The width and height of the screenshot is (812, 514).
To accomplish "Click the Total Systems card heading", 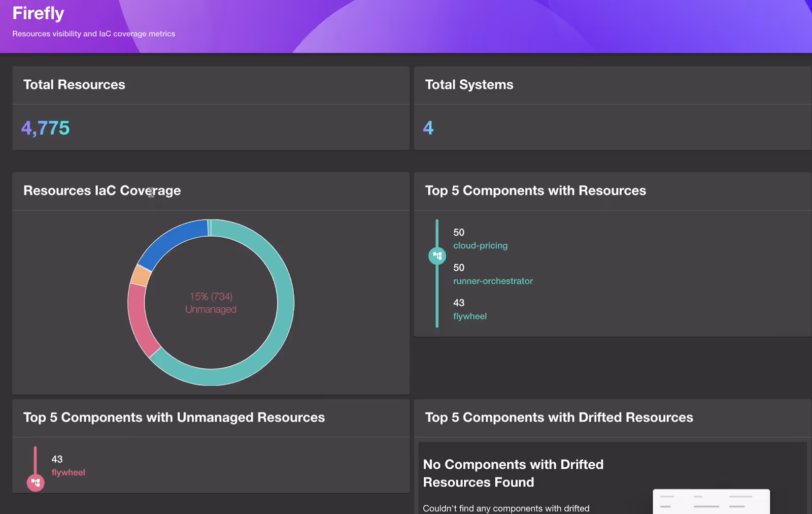I will (469, 84).
